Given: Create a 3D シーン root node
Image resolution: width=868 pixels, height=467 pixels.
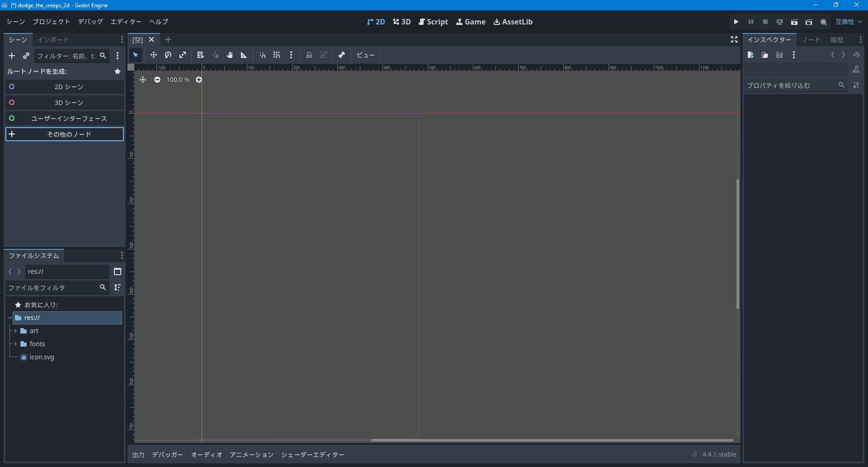Looking at the screenshot, I should pos(65,103).
